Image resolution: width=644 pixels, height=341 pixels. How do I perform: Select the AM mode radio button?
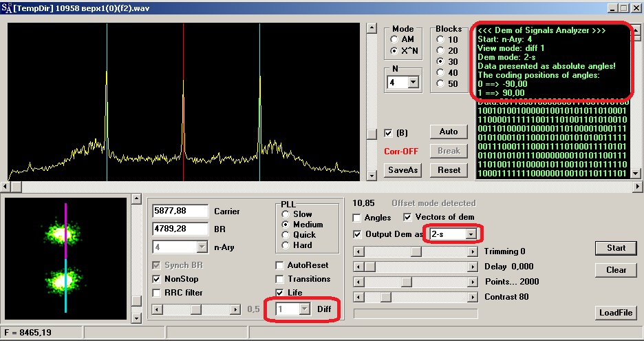(394, 39)
